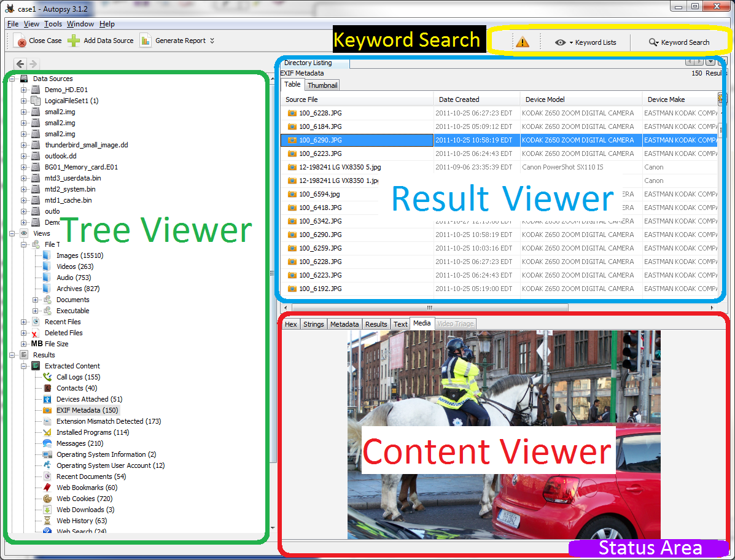The height and width of the screenshot is (560, 735).
Task: Click the Web Bookmarks icon
Action: [x=47, y=488]
